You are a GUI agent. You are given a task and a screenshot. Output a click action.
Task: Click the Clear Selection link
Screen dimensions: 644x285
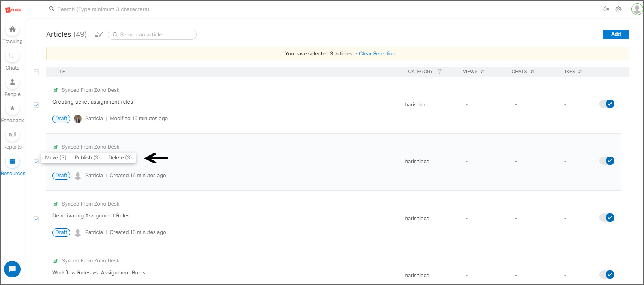pos(377,54)
